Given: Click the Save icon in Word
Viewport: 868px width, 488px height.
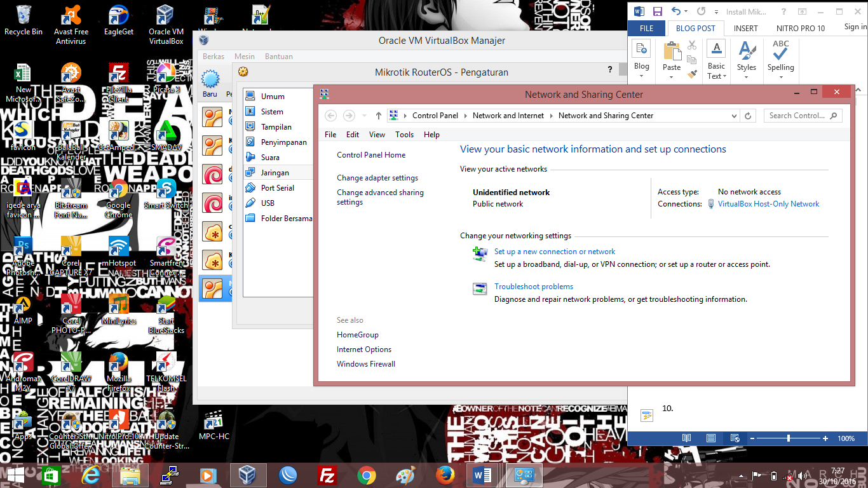Looking at the screenshot, I should 658,11.
